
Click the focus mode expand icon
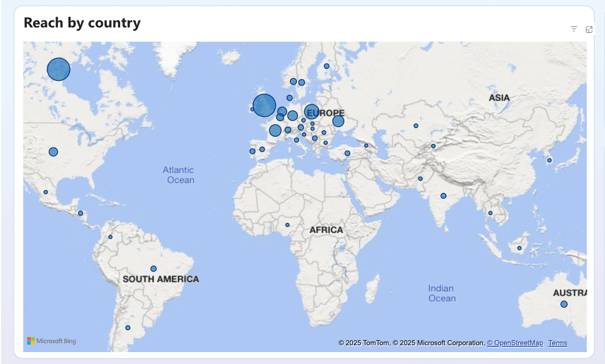(x=589, y=29)
